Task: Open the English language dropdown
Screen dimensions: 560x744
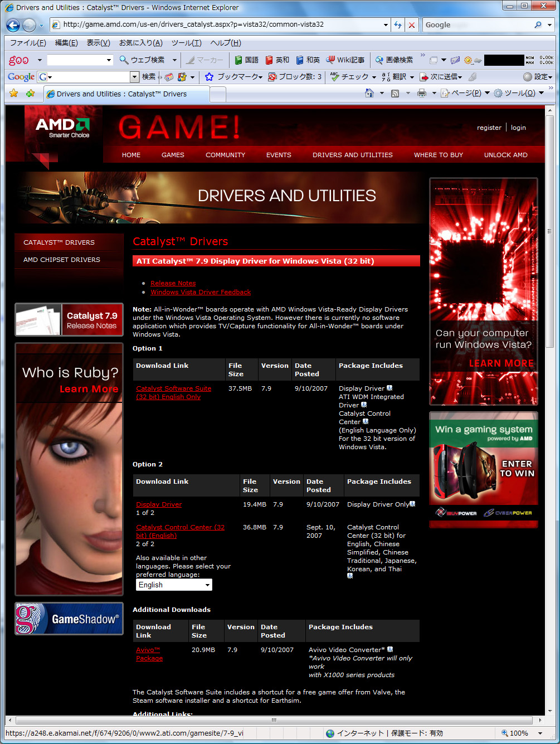Action: click(x=174, y=585)
